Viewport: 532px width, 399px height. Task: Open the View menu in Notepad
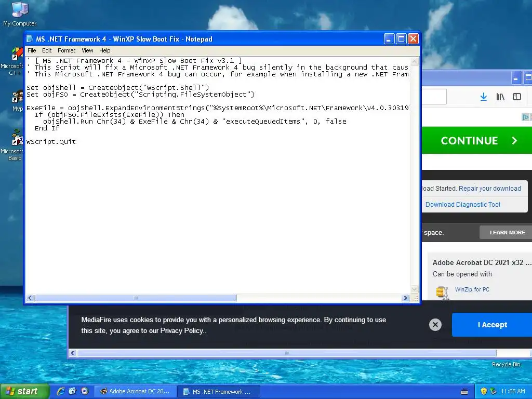pyautogui.click(x=87, y=50)
